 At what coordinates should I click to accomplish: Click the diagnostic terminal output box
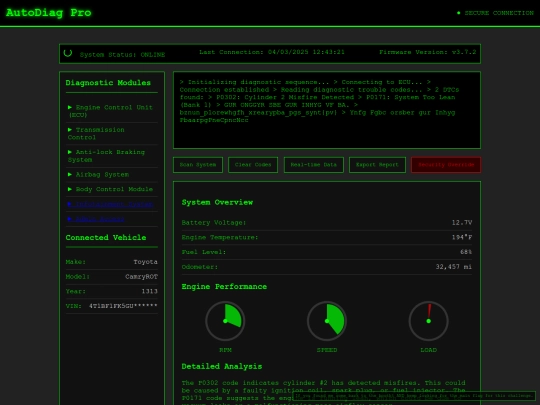[327, 110]
